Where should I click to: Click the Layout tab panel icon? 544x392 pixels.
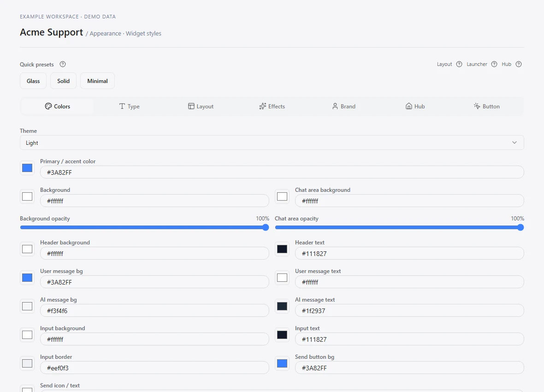point(191,106)
